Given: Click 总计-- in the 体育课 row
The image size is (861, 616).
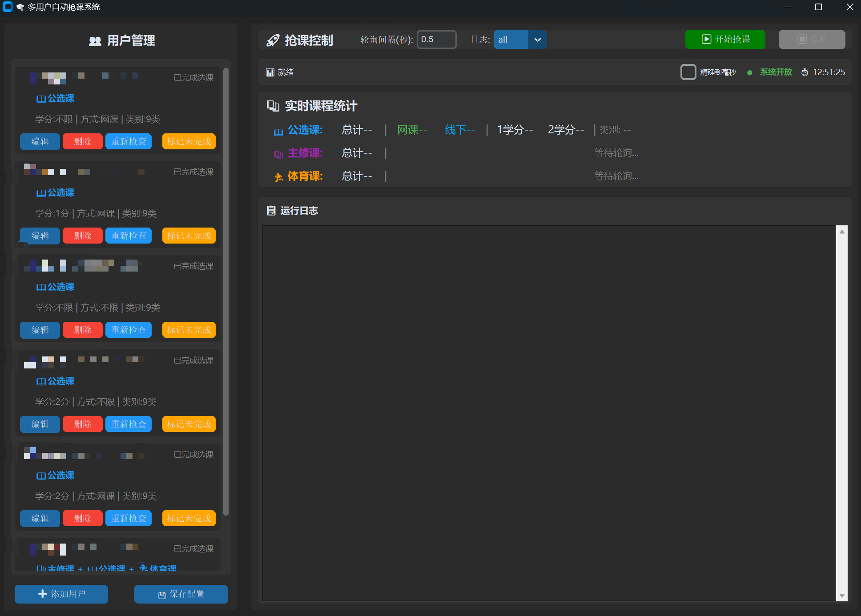Looking at the screenshot, I should (x=357, y=176).
